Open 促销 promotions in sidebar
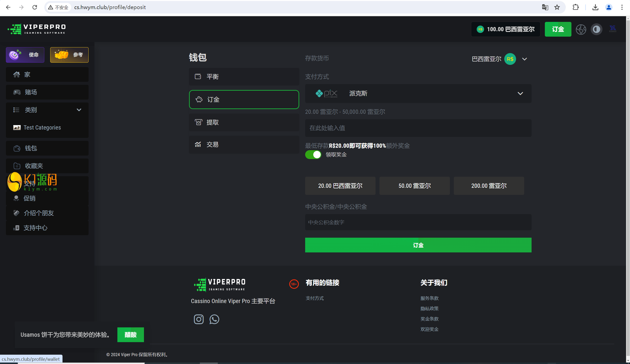This screenshot has width=630, height=364. pos(47,198)
